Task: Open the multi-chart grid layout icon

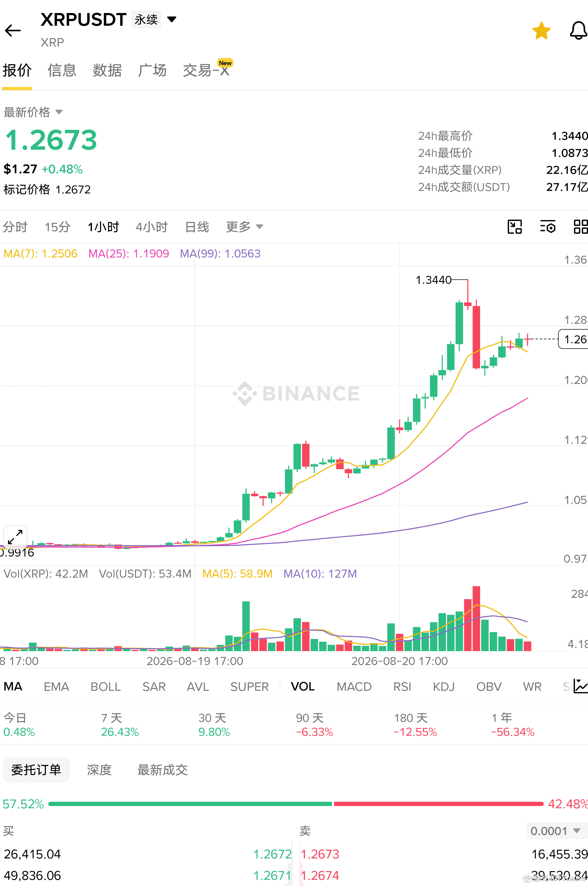Action: 581,227
